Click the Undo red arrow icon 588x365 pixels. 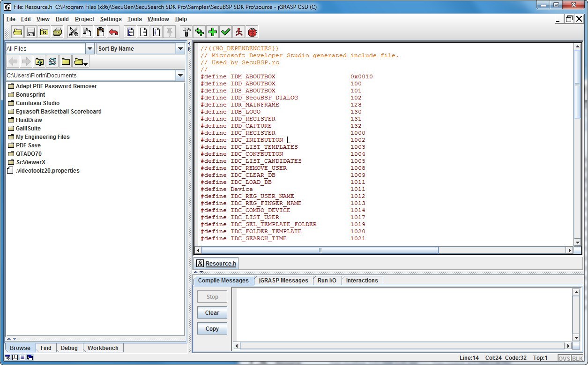[114, 31]
